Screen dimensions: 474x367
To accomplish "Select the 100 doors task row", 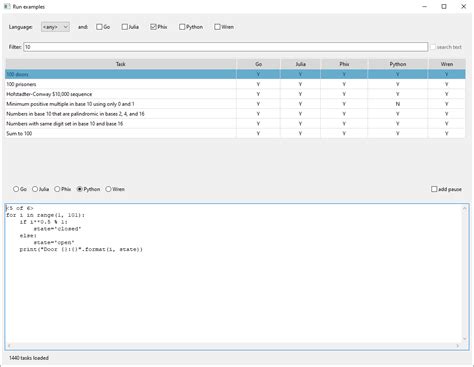I will click(235, 74).
